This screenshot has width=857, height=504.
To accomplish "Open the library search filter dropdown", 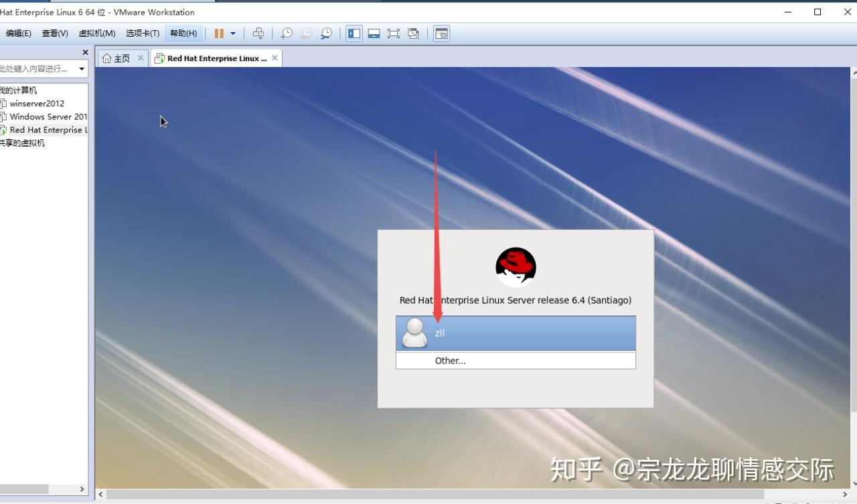I will click(x=82, y=68).
